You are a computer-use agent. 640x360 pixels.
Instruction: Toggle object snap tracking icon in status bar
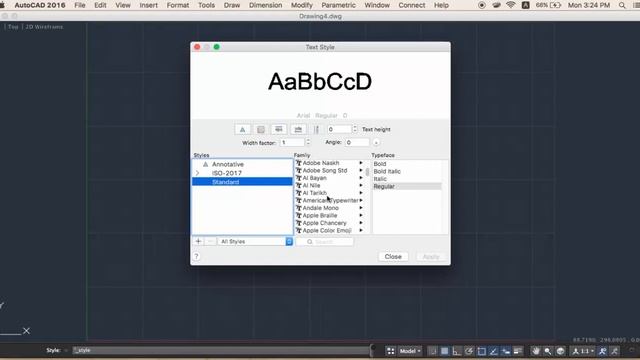[x=493, y=351]
